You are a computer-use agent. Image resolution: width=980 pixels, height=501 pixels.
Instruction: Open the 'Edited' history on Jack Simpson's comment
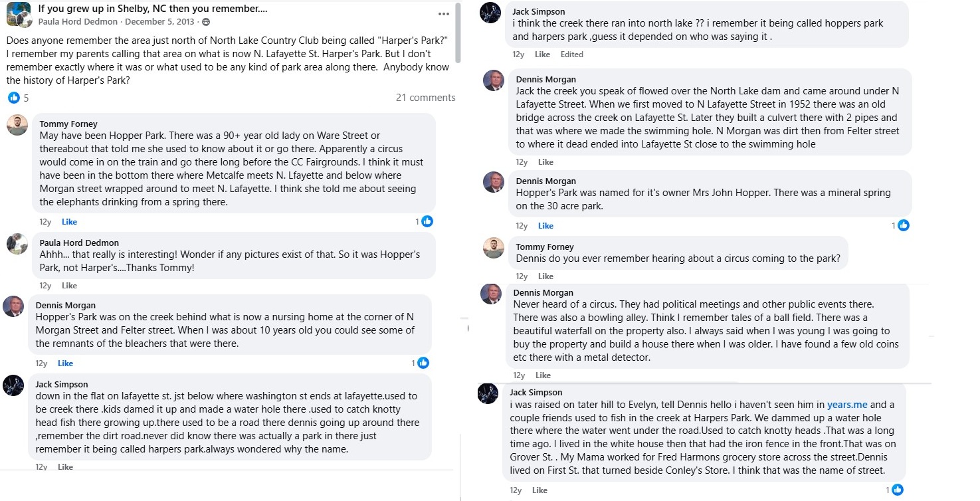pos(571,54)
